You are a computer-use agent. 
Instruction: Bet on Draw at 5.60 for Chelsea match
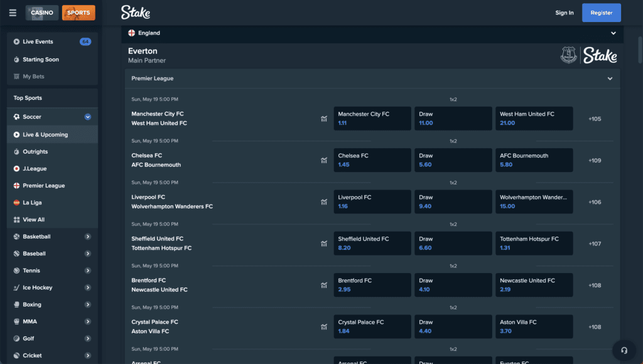click(453, 160)
